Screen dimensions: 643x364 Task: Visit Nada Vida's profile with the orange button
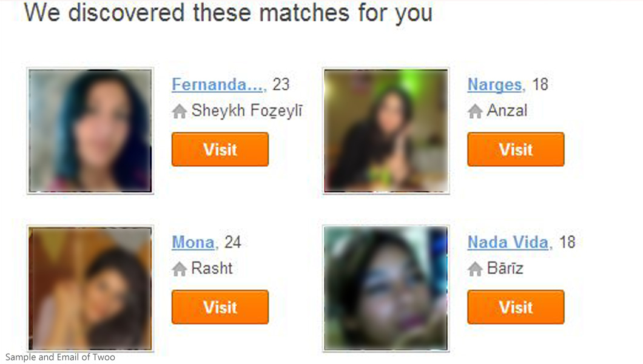tap(516, 307)
